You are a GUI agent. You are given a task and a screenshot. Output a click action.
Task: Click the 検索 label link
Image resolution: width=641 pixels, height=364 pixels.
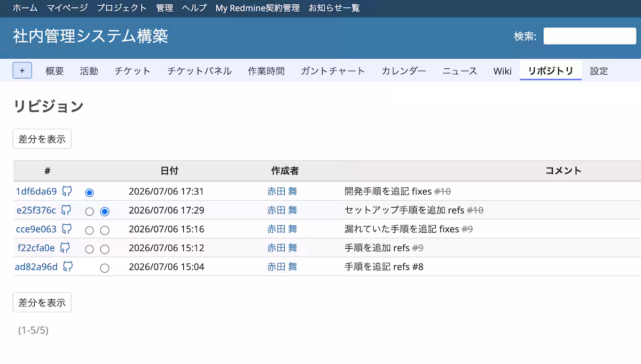524,36
